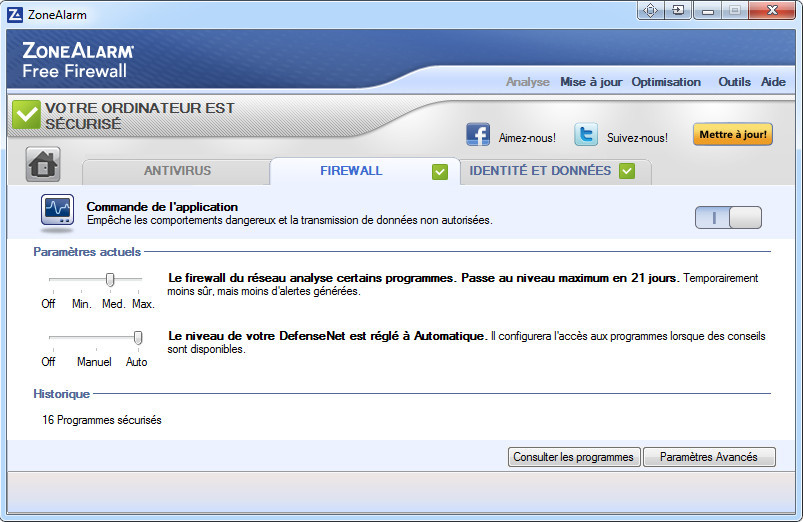Image resolution: width=803 pixels, height=522 pixels.
Task: Open the Outils menu
Action: click(734, 82)
